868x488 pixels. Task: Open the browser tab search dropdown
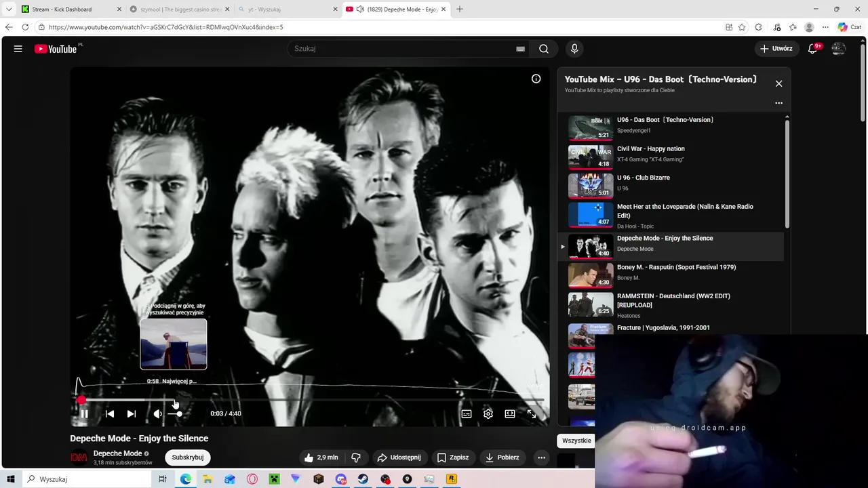[8, 9]
